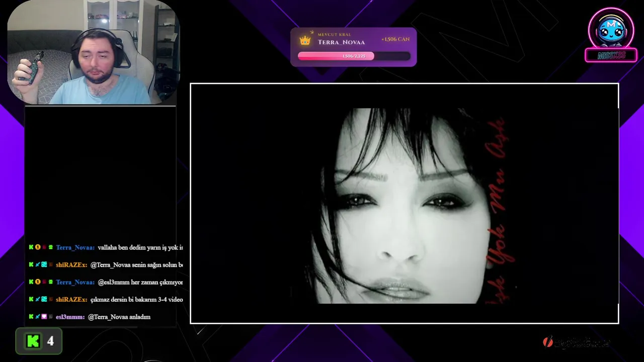
Task: Click Terra_Novaa's name in the 'vallaha ben dedim' message
Action: (x=75, y=247)
